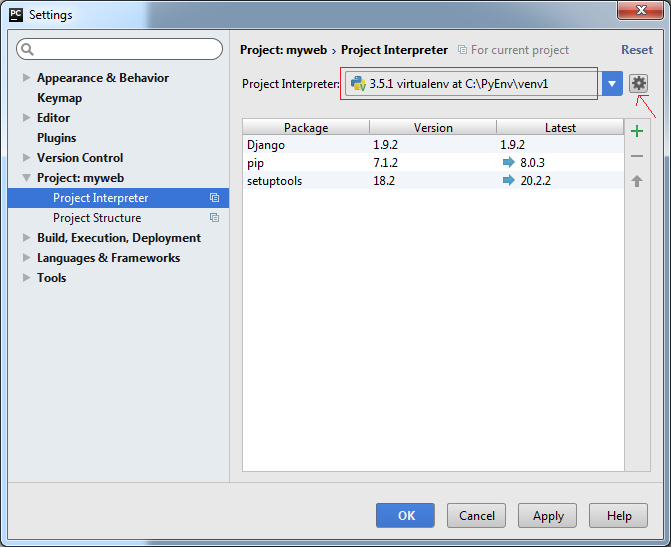Click the minus icon to uninstall package

637,156
